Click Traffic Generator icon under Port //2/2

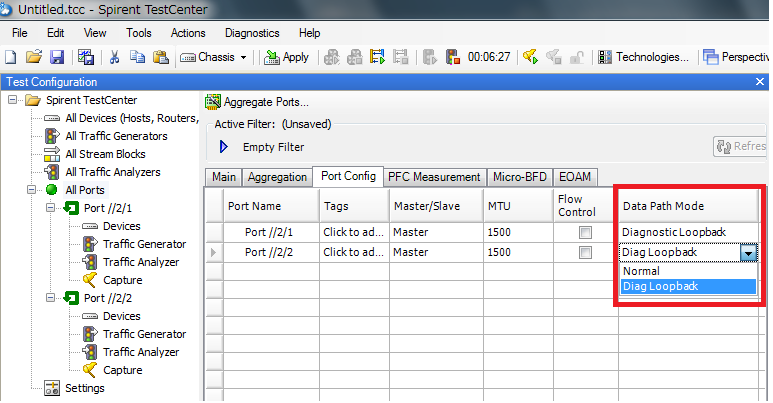(90, 334)
